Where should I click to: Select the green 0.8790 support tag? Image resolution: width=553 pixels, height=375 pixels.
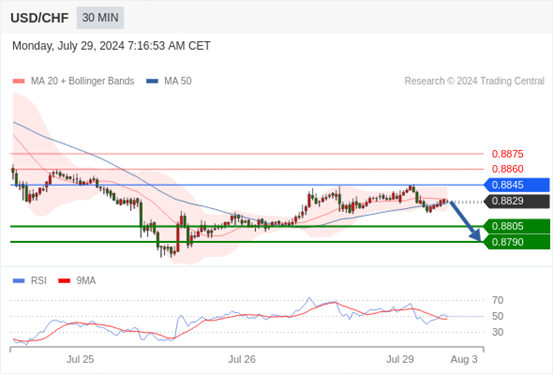click(x=517, y=242)
